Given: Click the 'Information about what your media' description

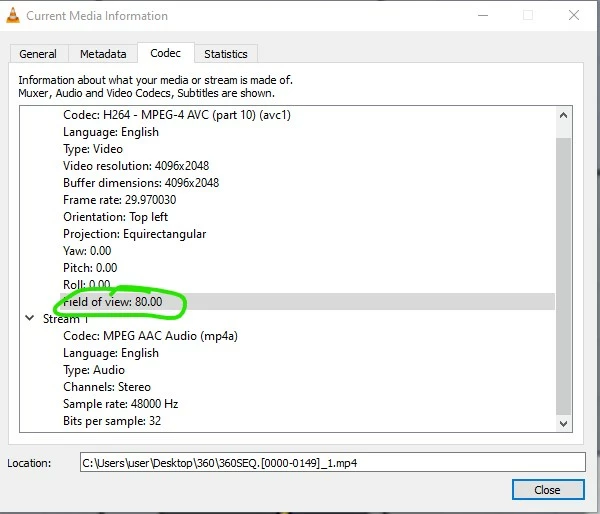Looking at the screenshot, I should [x=156, y=80].
